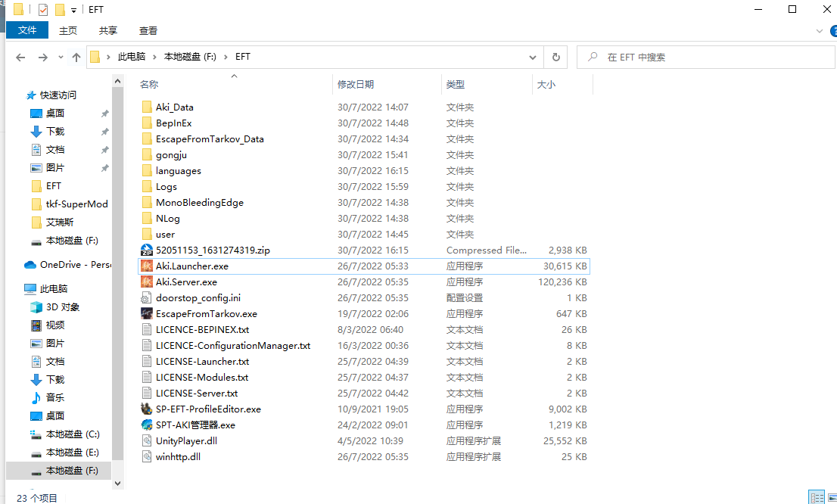The height and width of the screenshot is (504, 837).
Task: Click 此电脑 in address breadcrumb
Action: tap(132, 57)
